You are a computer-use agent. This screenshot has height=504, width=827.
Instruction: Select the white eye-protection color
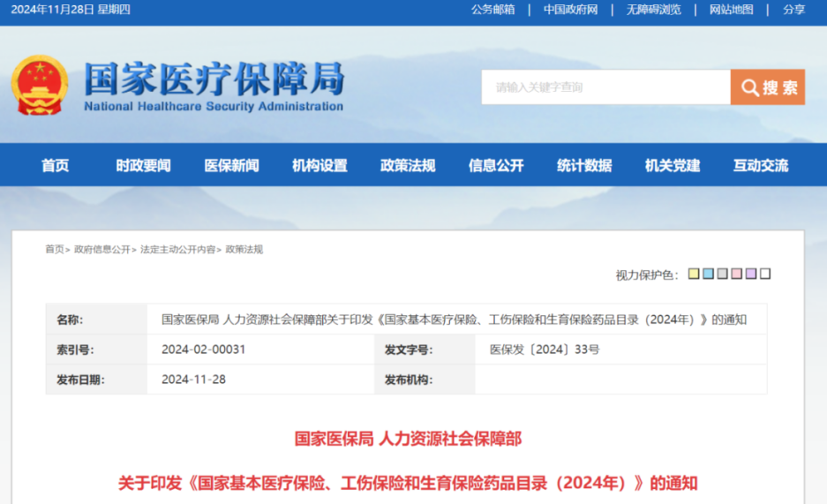click(x=765, y=274)
